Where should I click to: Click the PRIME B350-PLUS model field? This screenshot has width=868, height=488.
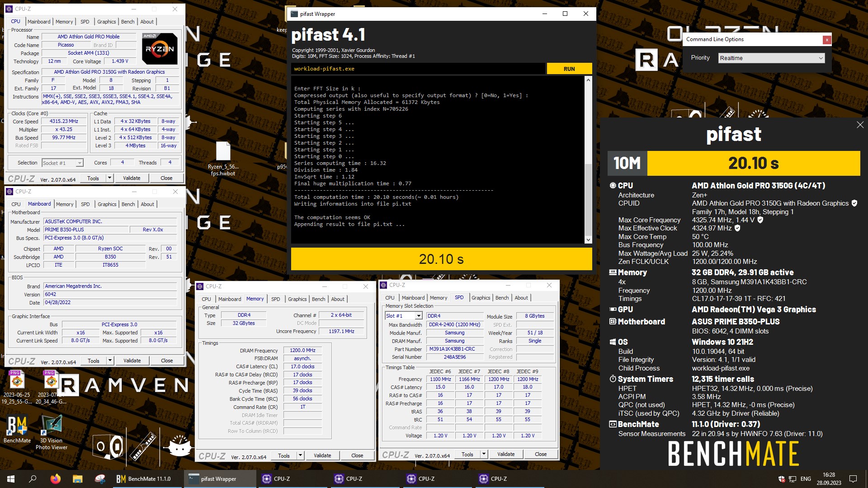[85, 230]
